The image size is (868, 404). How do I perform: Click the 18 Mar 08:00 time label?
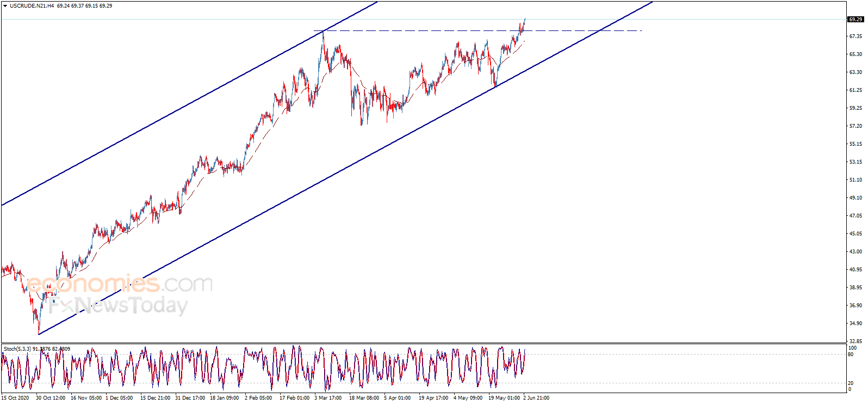coord(364,398)
